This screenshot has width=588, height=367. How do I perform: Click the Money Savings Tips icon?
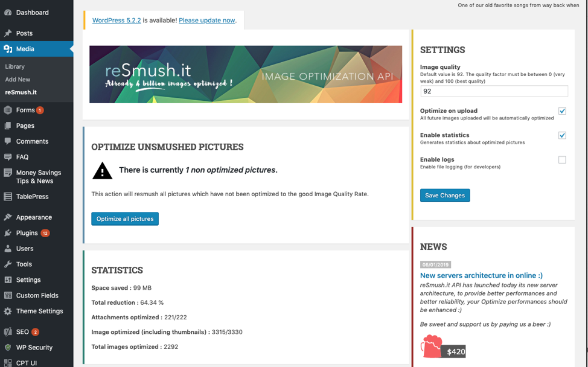pos(8,173)
